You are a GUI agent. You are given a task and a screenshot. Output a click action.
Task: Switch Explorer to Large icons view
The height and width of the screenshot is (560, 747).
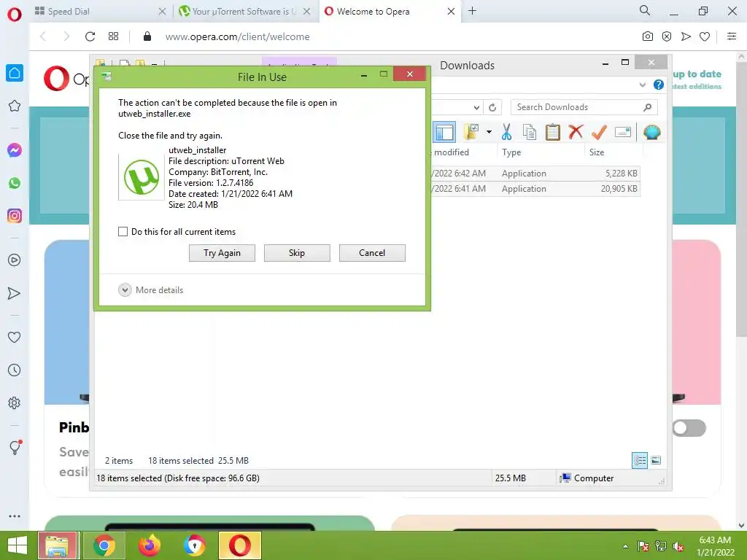pyautogui.click(x=656, y=460)
